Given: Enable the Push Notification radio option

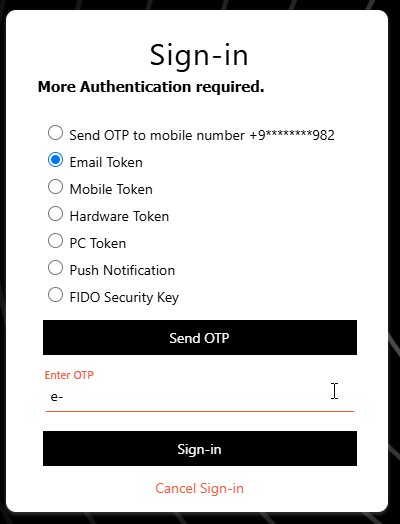Looking at the screenshot, I should (x=55, y=268).
